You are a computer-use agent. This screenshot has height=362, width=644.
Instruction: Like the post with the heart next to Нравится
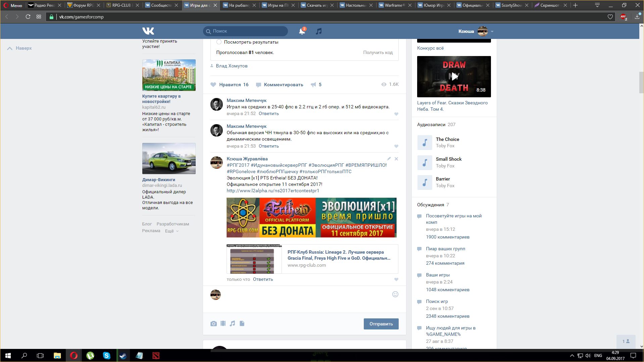(x=213, y=85)
